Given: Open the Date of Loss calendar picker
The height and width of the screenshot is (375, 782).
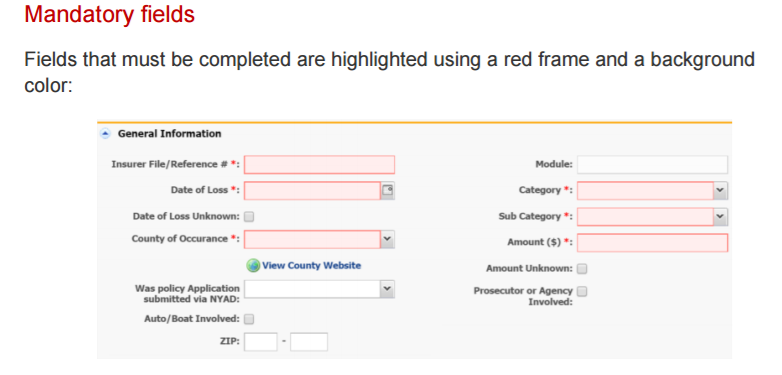Looking at the screenshot, I should pyautogui.click(x=388, y=190).
